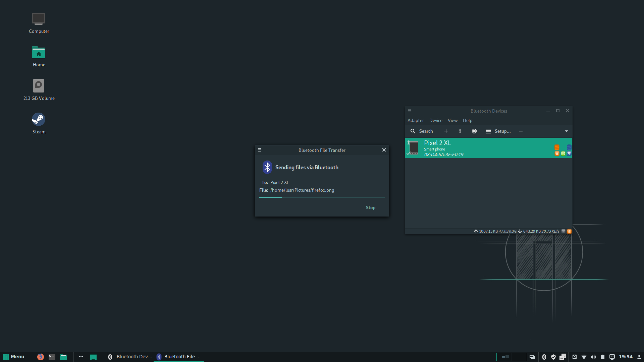The height and width of the screenshot is (362, 644).
Task: Click the Bluetooth logo in transfer dialog
Action: tap(267, 167)
